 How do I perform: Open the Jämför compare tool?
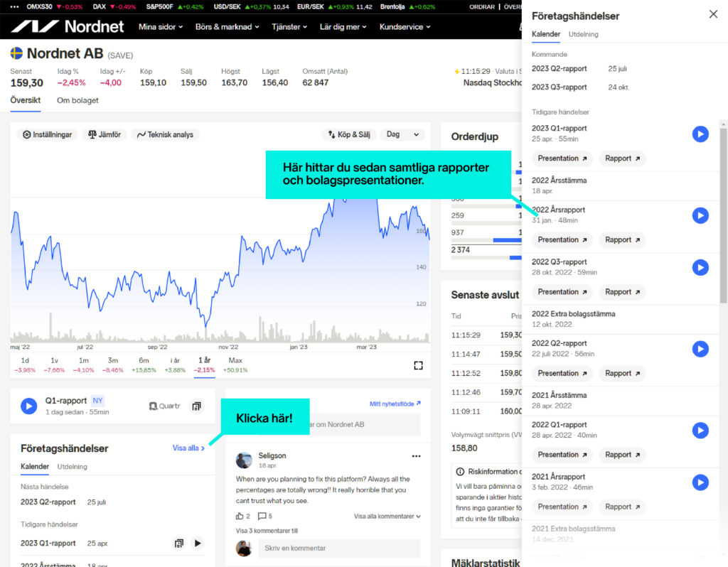point(105,134)
